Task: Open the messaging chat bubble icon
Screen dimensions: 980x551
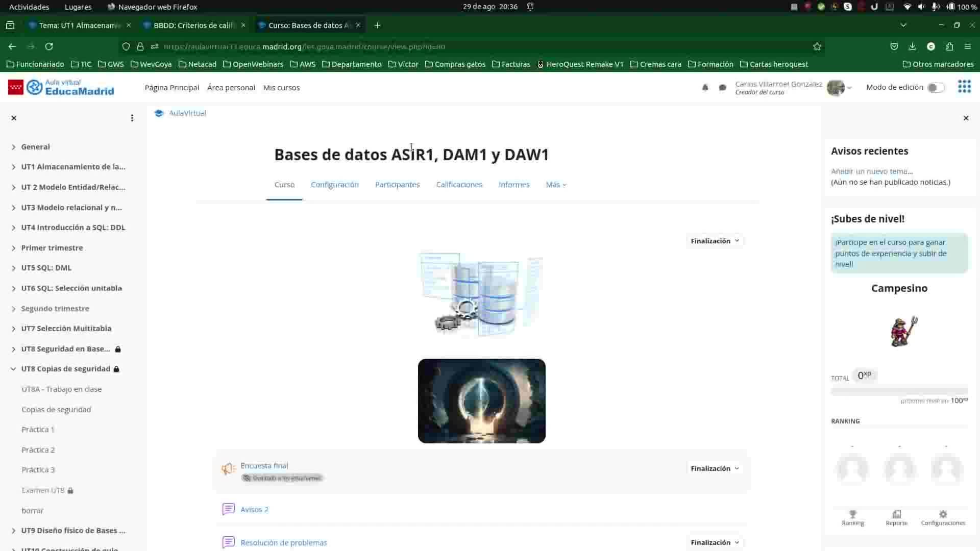Action: coord(722,88)
